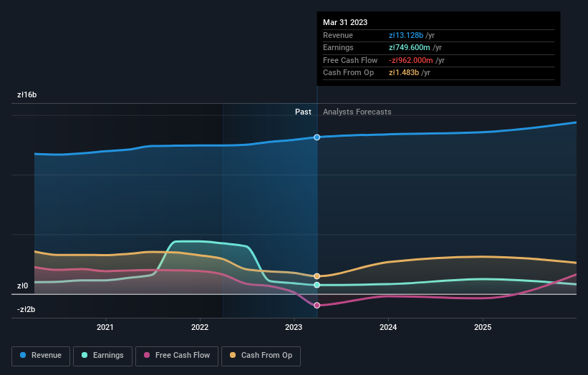Click the 2024 x-axis label
The height and width of the screenshot is (375, 588).
[x=388, y=327]
